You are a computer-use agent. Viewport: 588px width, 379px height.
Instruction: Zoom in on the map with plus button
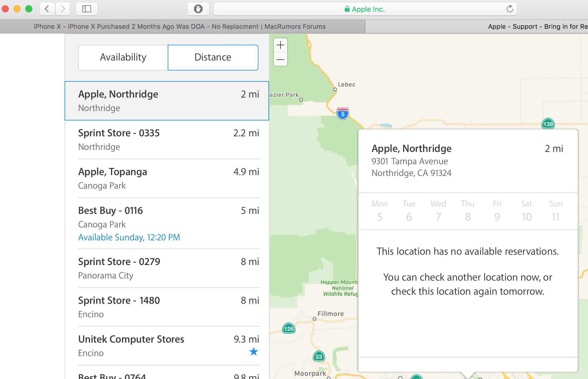280,45
